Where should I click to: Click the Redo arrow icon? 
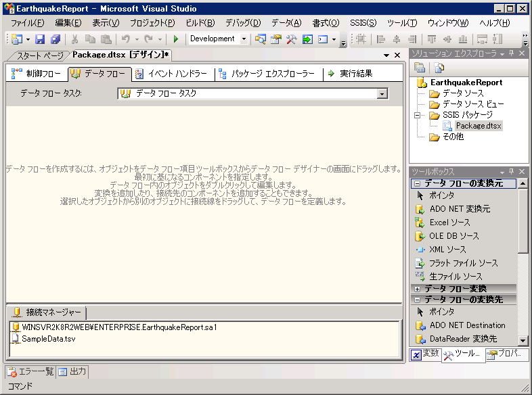click(x=148, y=39)
